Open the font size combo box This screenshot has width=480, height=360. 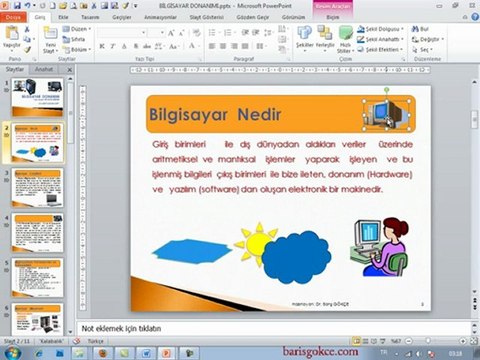click(x=156, y=33)
